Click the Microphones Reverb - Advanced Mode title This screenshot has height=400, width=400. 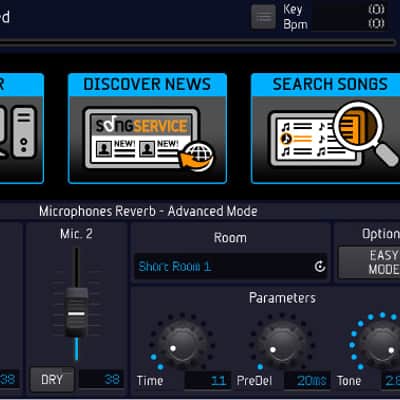point(148,211)
